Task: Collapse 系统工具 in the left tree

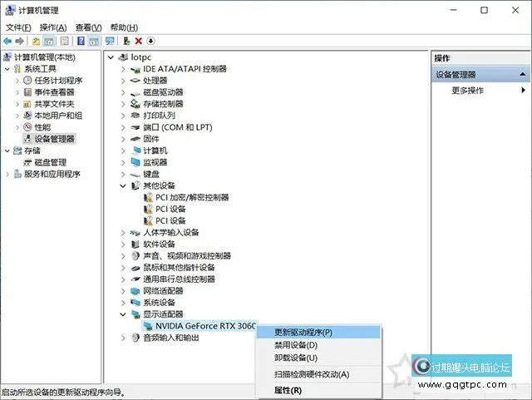Action: point(7,69)
